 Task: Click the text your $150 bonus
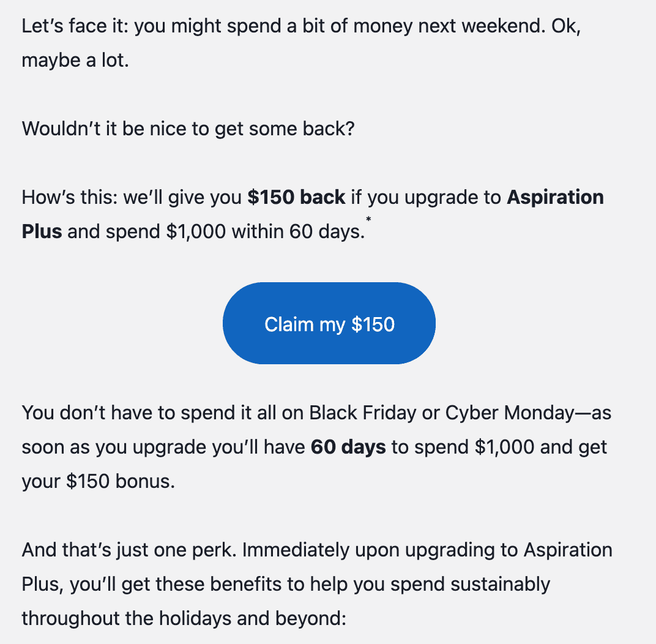pos(99,482)
